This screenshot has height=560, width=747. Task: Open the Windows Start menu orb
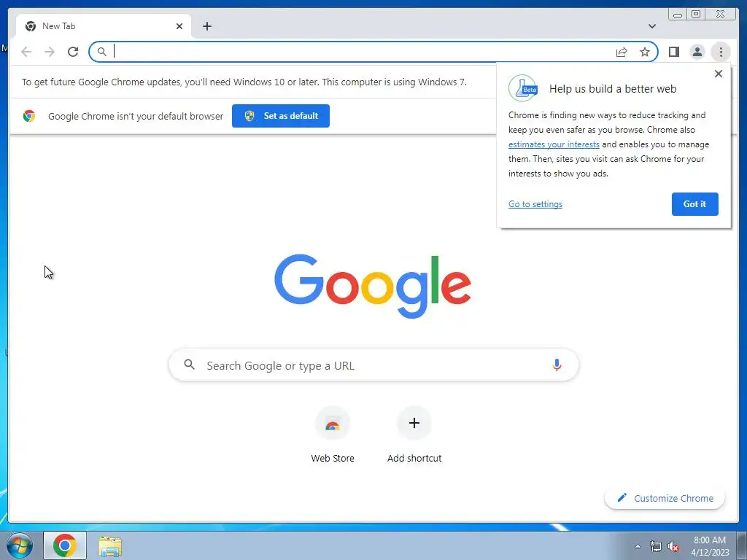[x=20, y=545]
